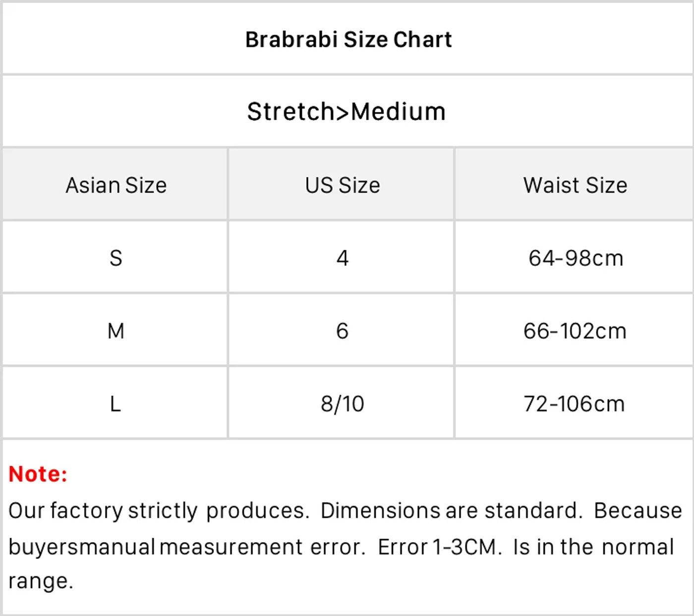This screenshot has width=694, height=616.
Task: Click the US size 4 cell
Action: click(x=342, y=258)
